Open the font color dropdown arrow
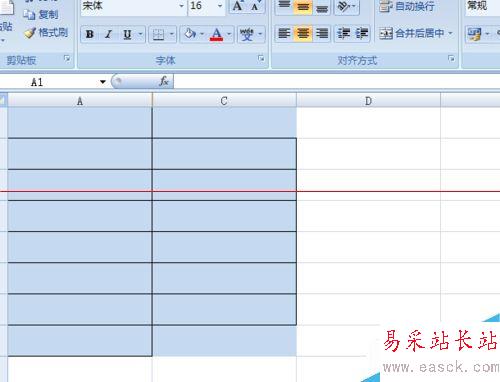Screen dimensions: 500x382 229,34
